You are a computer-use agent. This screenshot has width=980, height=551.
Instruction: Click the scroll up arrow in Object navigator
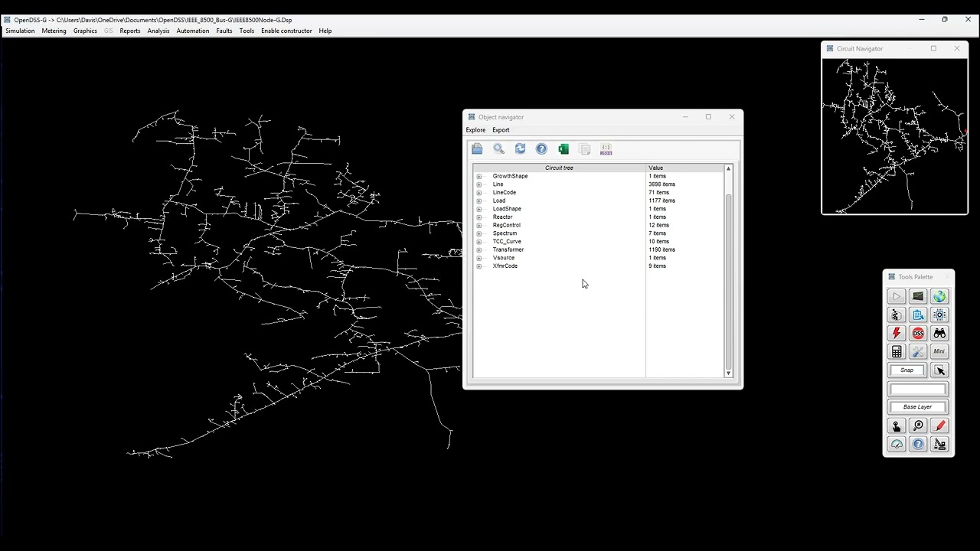pyautogui.click(x=728, y=168)
